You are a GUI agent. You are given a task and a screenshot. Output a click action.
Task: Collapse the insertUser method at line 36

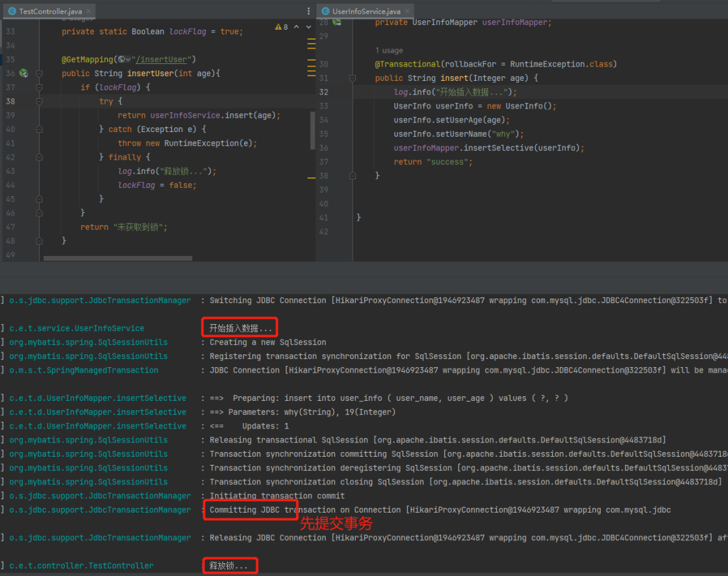[x=40, y=73]
